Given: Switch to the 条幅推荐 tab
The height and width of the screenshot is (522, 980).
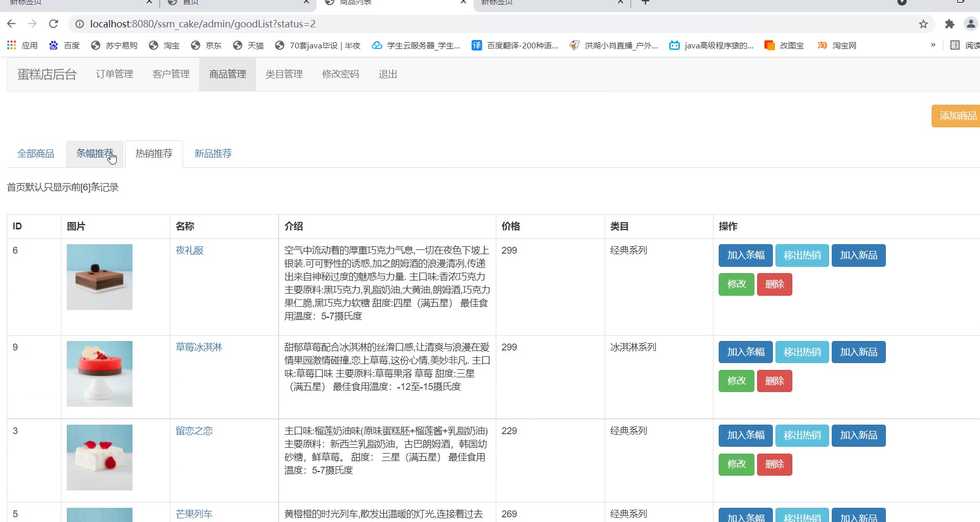Looking at the screenshot, I should [95, 154].
